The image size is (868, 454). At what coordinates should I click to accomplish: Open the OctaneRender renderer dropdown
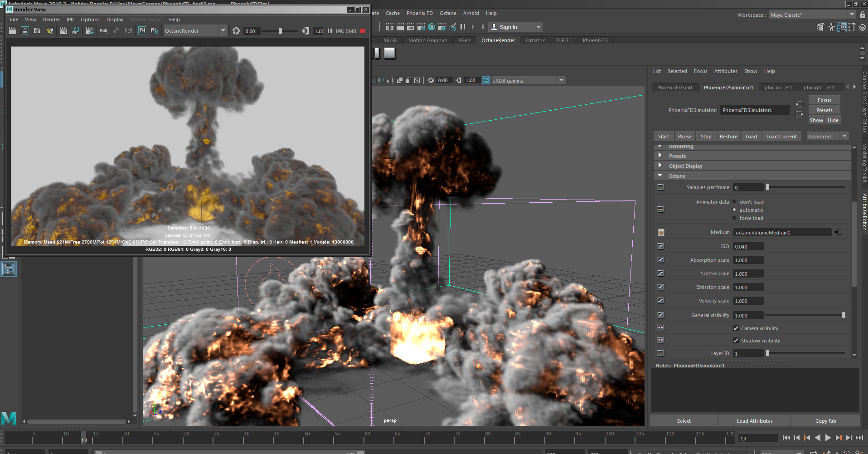click(x=223, y=31)
